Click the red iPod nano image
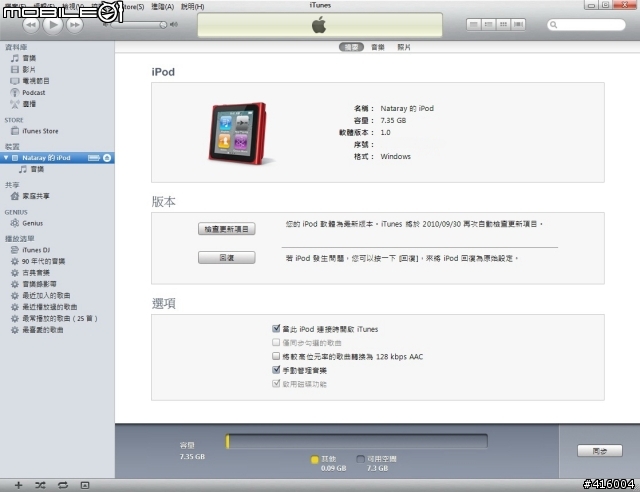 coord(239,133)
